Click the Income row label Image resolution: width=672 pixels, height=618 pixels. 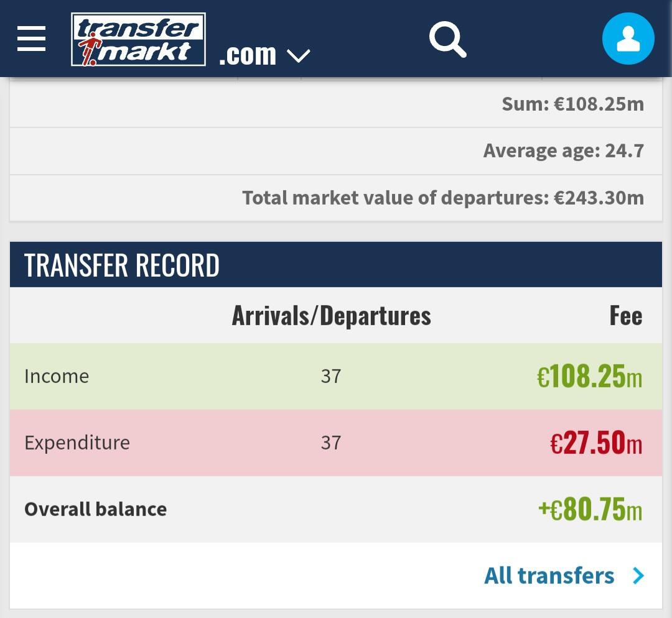tap(57, 376)
